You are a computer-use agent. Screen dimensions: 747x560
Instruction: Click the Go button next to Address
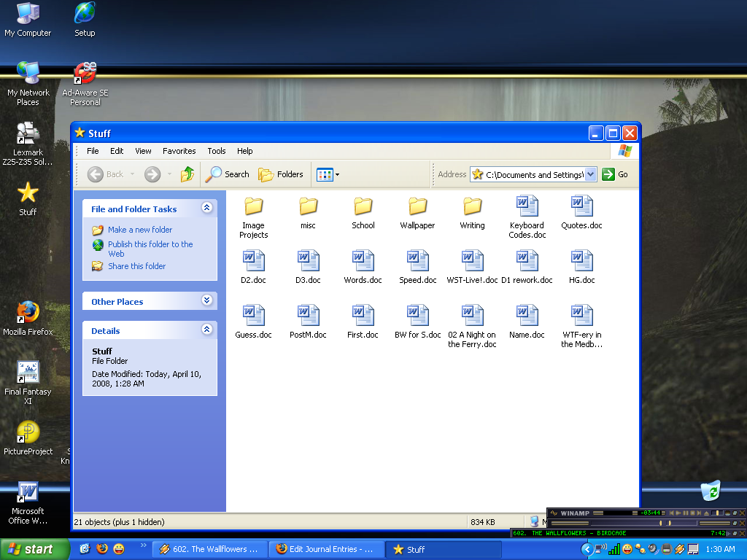(615, 174)
